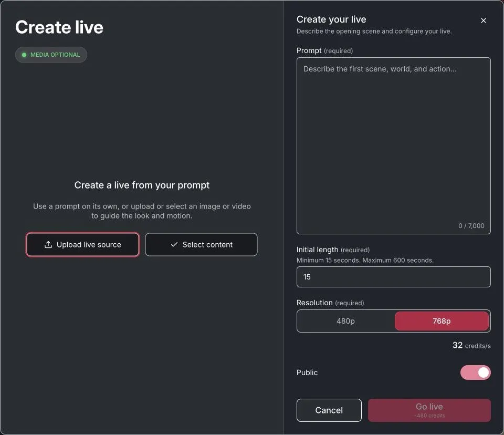504x435 pixels.
Task: Click the Select content button
Action: click(201, 244)
